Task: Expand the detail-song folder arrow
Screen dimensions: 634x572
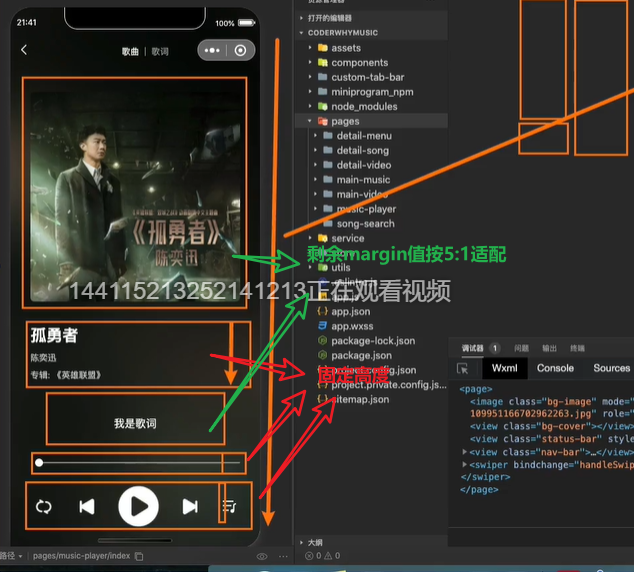Action: [315, 150]
